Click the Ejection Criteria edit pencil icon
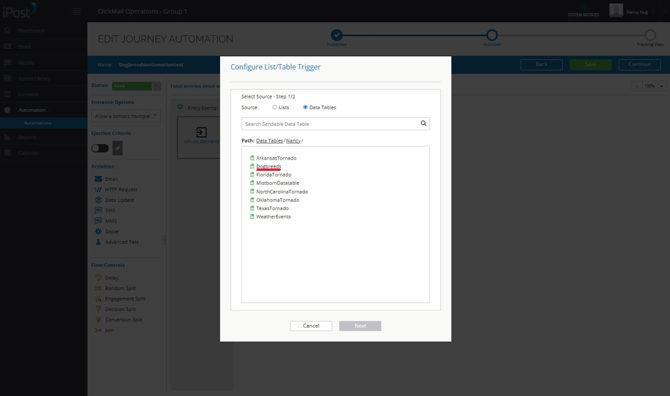Screen dimensions: 670x396 (x=118, y=148)
